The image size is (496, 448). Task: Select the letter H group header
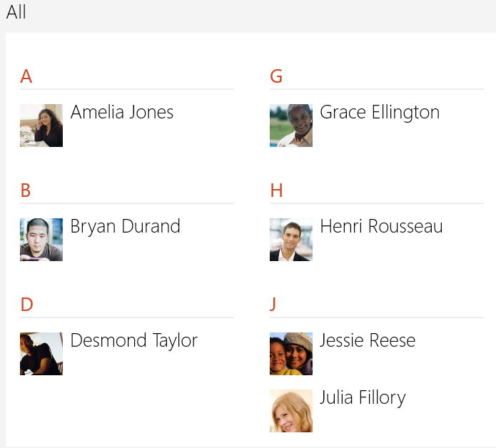(x=276, y=190)
